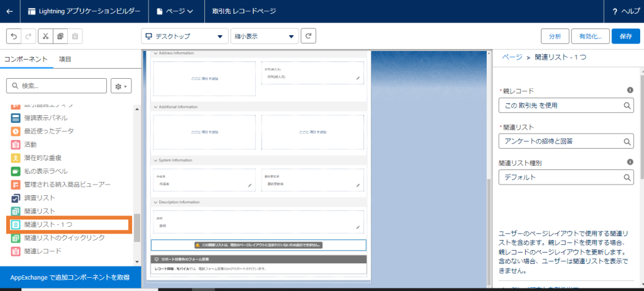The image size is (644, 291).
Task: Click the component 検索 input field
Action: [x=56, y=86]
